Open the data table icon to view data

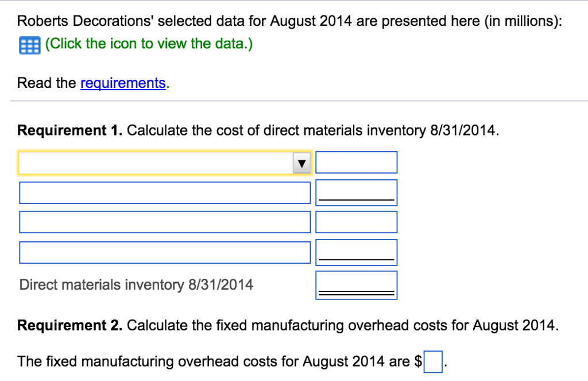coord(29,45)
